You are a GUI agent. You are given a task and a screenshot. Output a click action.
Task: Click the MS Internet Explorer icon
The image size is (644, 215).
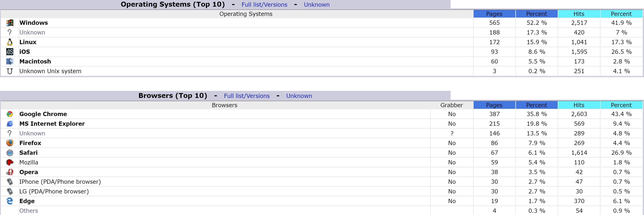10,124
